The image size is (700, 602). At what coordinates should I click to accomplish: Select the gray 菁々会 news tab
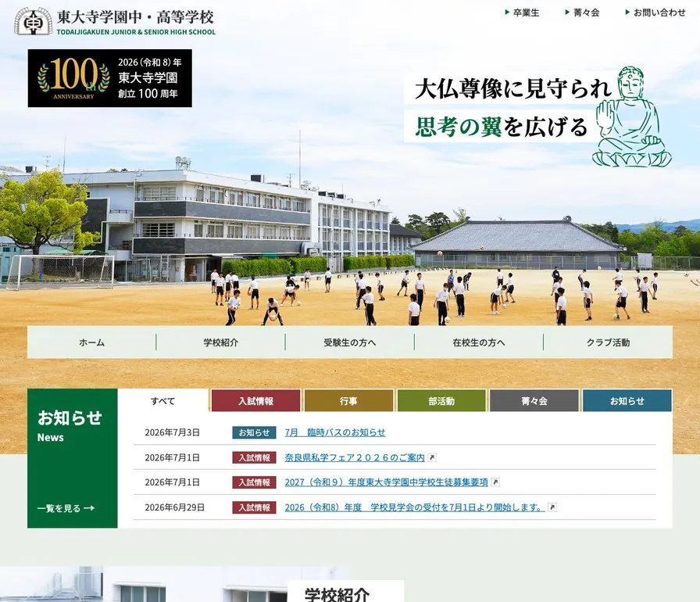534,400
